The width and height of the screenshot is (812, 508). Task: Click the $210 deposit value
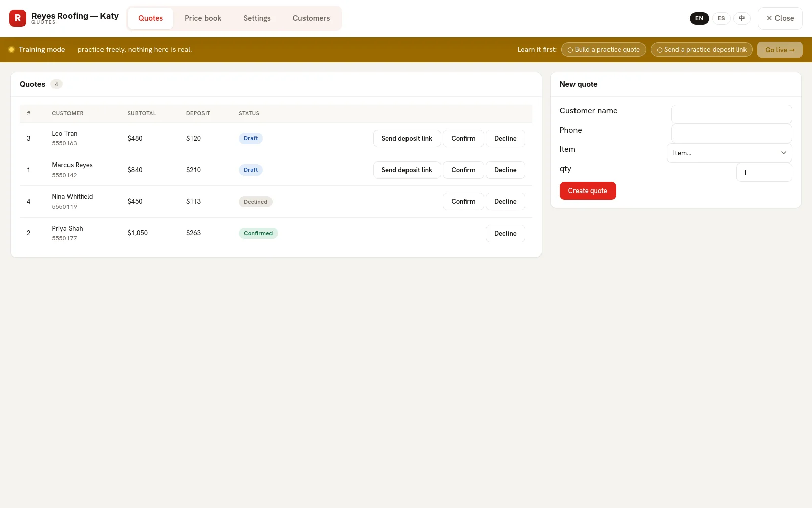(193, 170)
